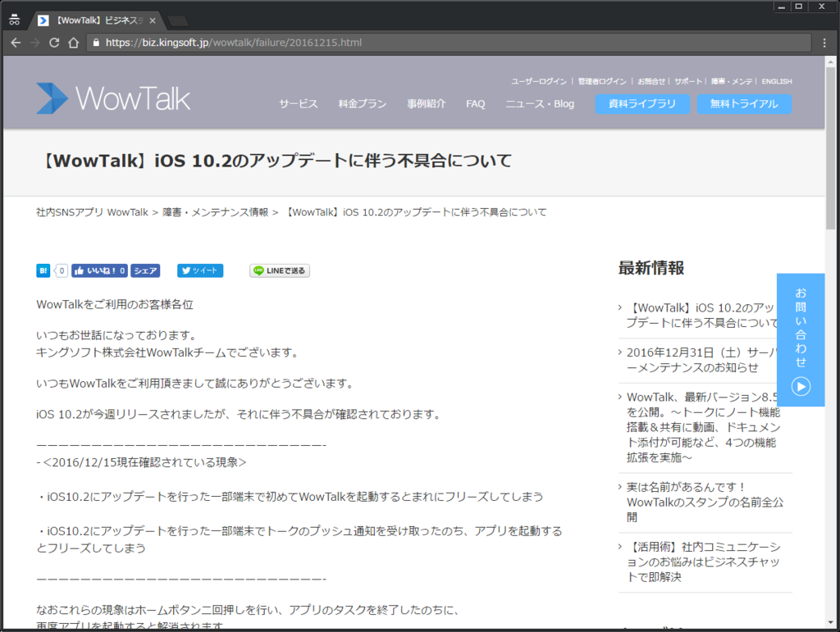Click the browser forward arrow
The image size is (840, 632).
34,43
